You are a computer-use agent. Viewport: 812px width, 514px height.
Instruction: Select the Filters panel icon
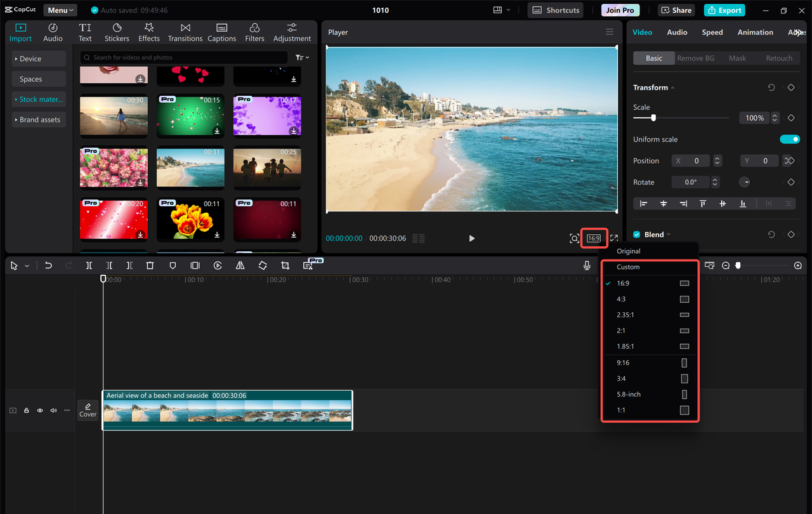pyautogui.click(x=254, y=32)
